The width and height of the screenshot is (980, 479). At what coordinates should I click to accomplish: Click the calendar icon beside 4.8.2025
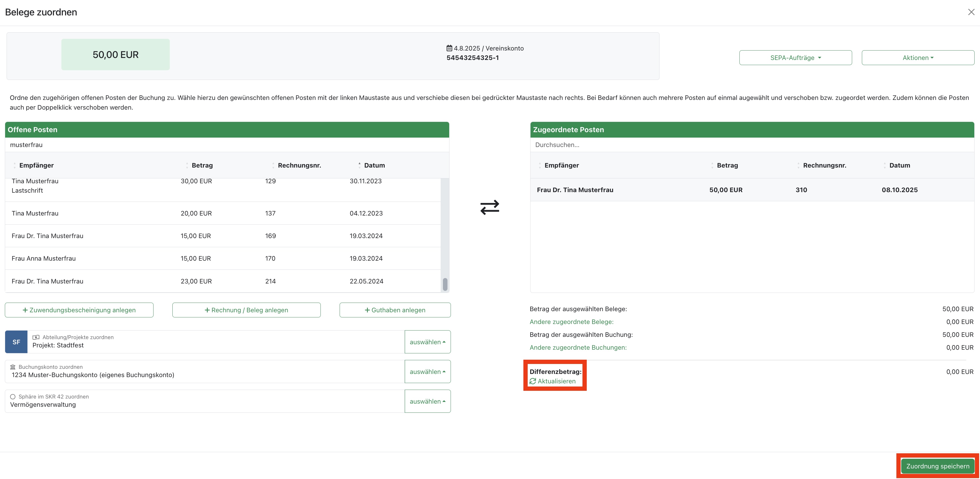449,48
